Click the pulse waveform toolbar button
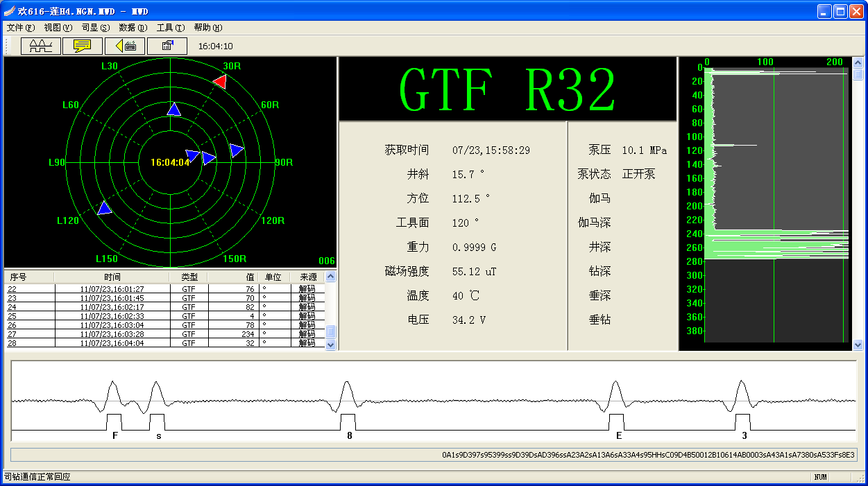This screenshot has height=486, width=868. click(41, 46)
